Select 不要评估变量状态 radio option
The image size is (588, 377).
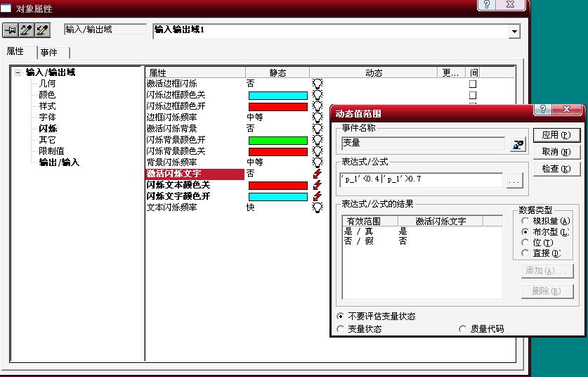[x=340, y=317]
